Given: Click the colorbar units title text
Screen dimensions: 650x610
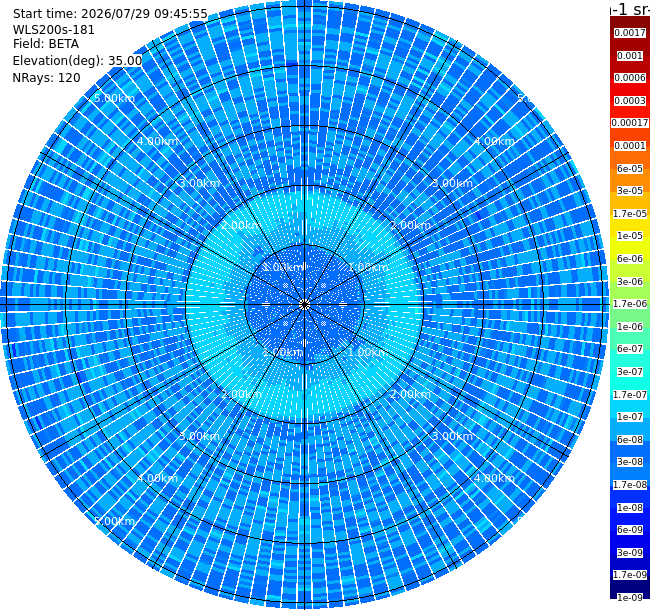Looking at the screenshot, I should pyautogui.click(x=630, y=9).
